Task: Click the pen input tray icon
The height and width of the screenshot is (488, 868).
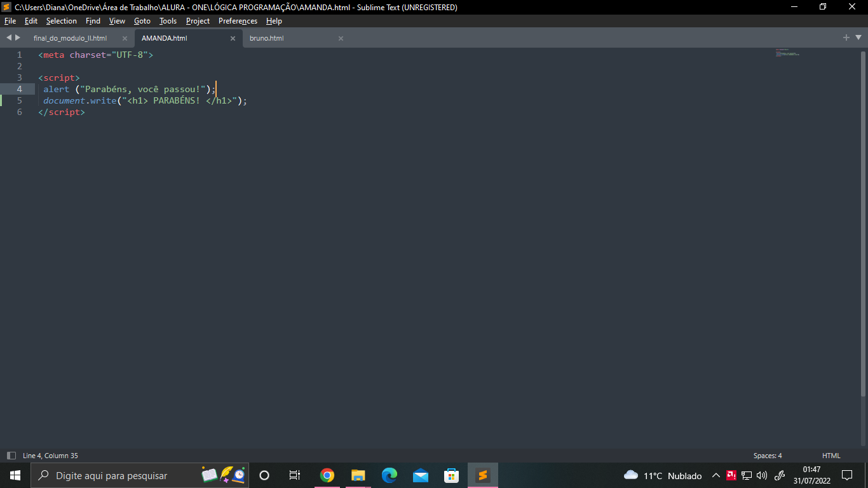Action: (x=780, y=475)
